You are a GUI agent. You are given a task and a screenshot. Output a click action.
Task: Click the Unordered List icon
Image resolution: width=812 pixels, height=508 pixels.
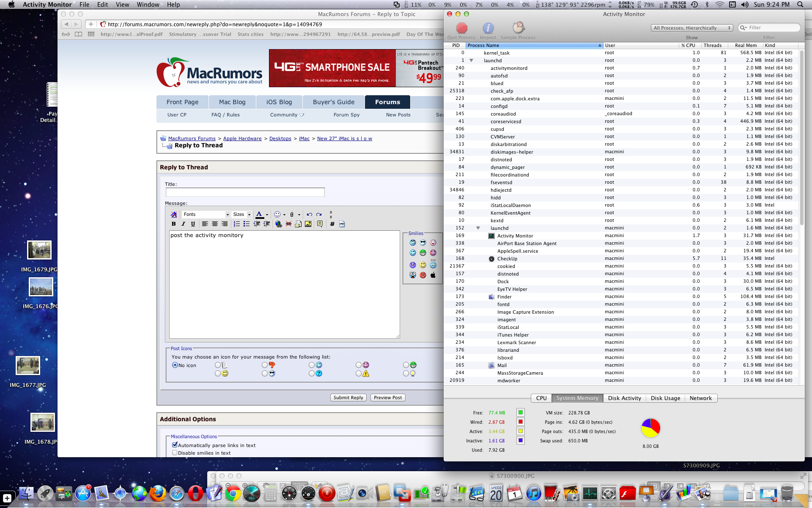[247, 224]
